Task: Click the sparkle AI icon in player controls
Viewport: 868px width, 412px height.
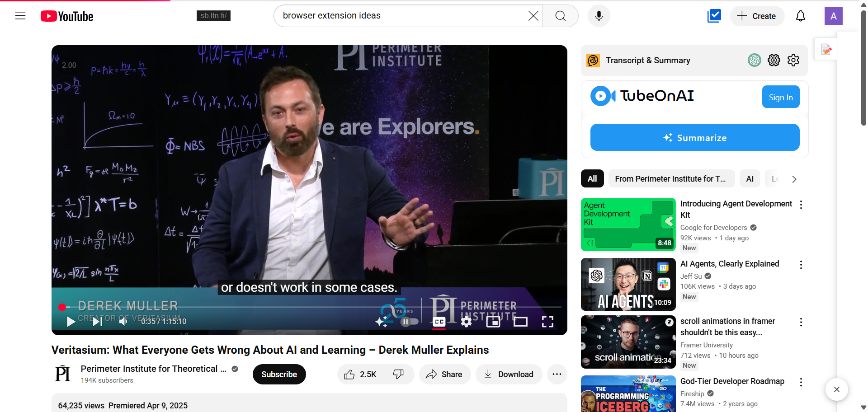Action: [382, 321]
